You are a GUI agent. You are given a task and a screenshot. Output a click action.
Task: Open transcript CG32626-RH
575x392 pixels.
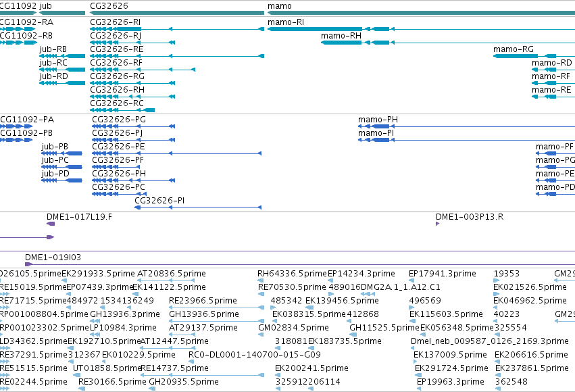coord(118,90)
